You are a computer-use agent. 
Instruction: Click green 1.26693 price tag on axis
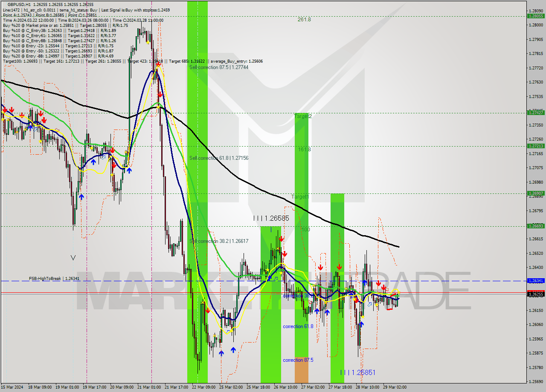click(535, 226)
